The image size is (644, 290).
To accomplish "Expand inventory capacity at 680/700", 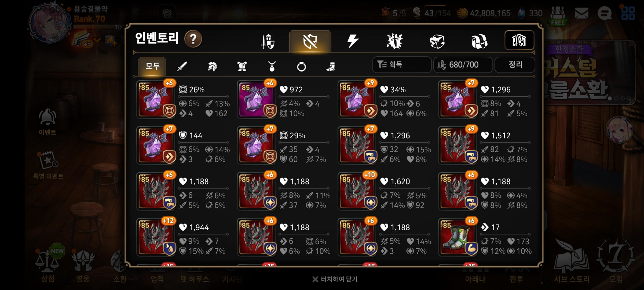I will tap(463, 65).
